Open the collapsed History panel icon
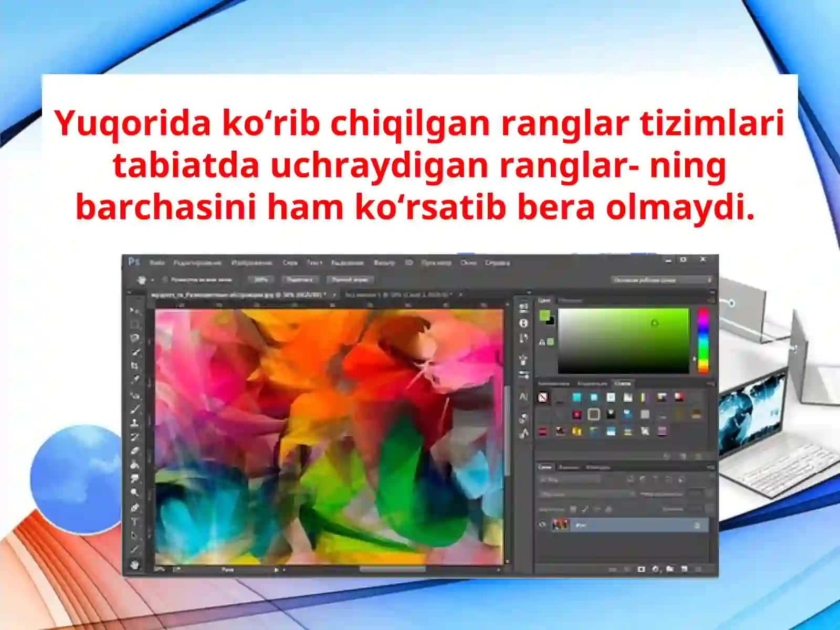The image size is (840, 630). tap(523, 308)
